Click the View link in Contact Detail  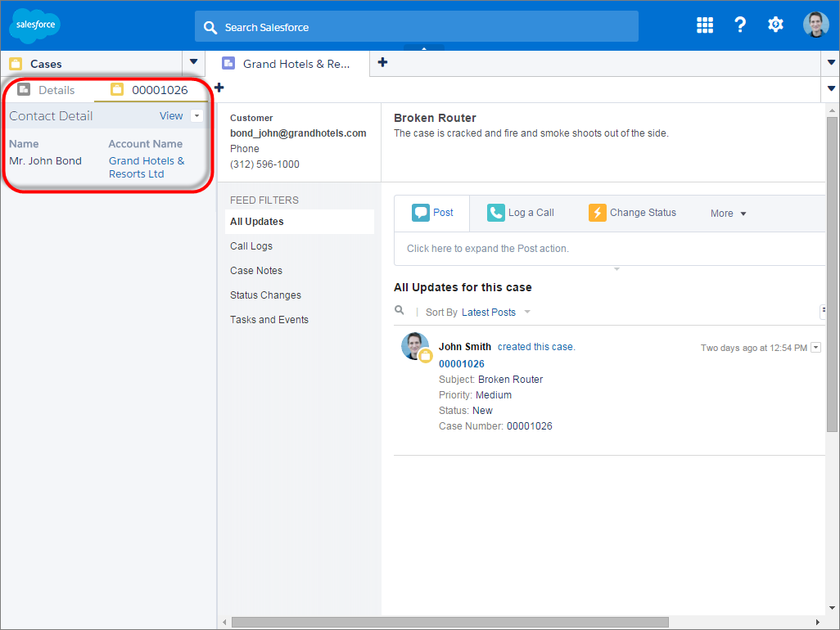[x=171, y=115]
